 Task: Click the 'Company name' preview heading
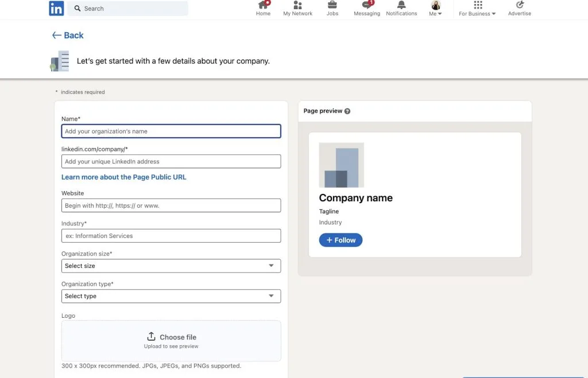click(x=355, y=198)
